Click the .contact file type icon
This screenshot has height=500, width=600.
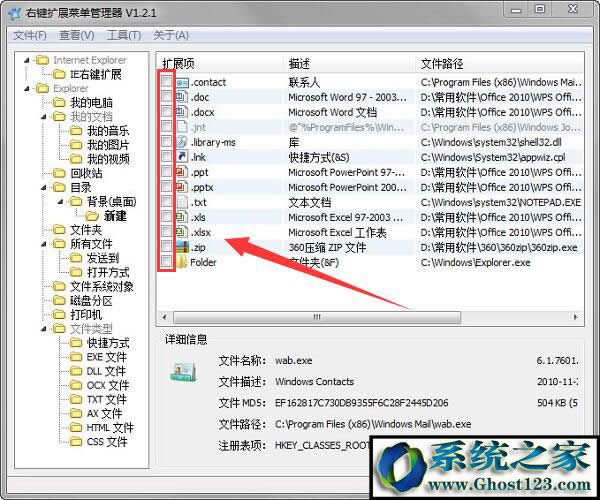pyautogui.click(x=181, y=81)
